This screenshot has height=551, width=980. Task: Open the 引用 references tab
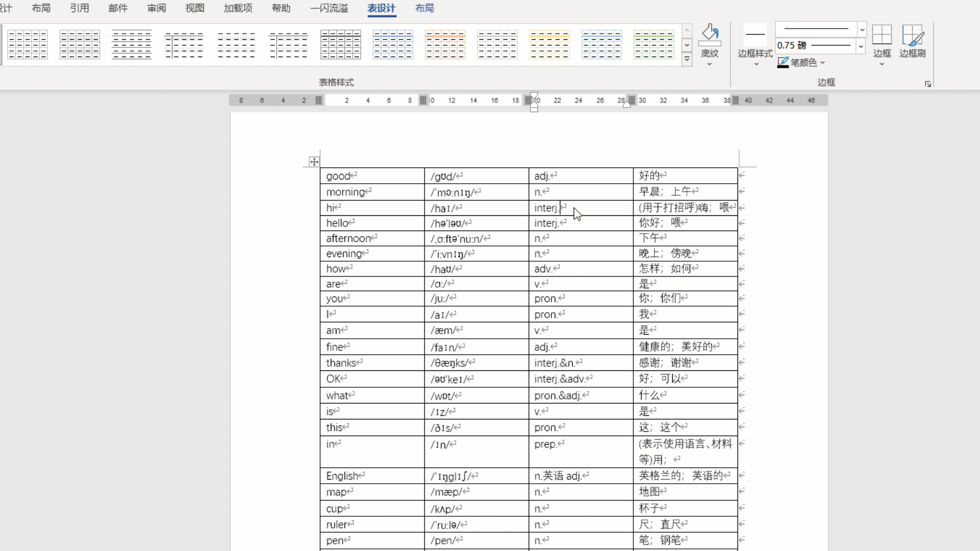[x=80, y=8]
